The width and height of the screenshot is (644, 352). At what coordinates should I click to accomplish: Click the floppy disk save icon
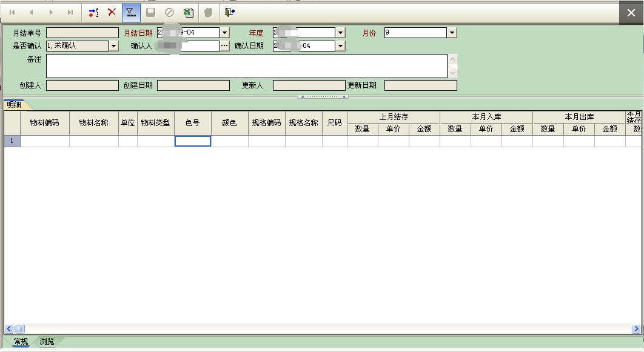(150, 12)
